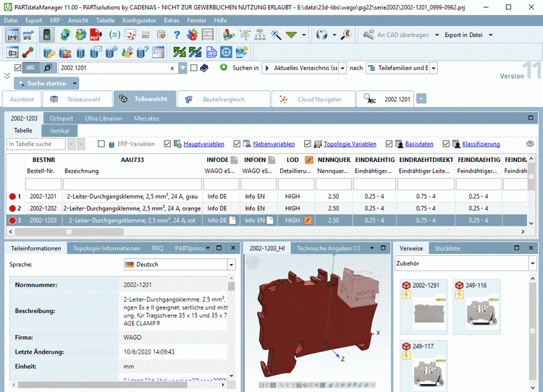The image size is (543, 392).
Task: Click the globe refresh arrows icon
Action: pyautogui.click(x=64, y=35)
